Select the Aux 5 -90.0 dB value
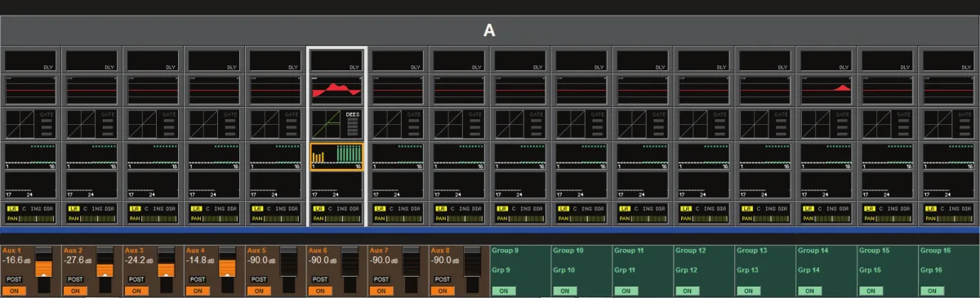Viewport: 980px width, 298px height. tap(261, 260)
